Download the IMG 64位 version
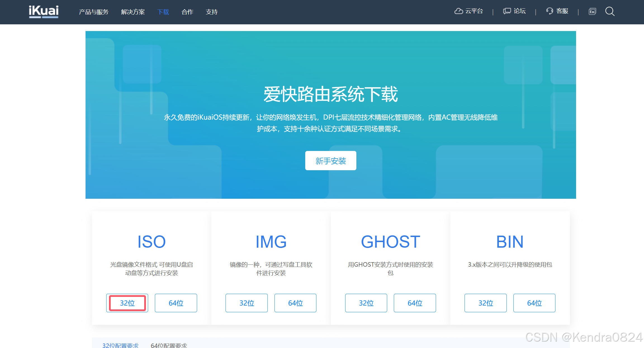This screenshot has height=348, width=644. click(x=295, y=303)
